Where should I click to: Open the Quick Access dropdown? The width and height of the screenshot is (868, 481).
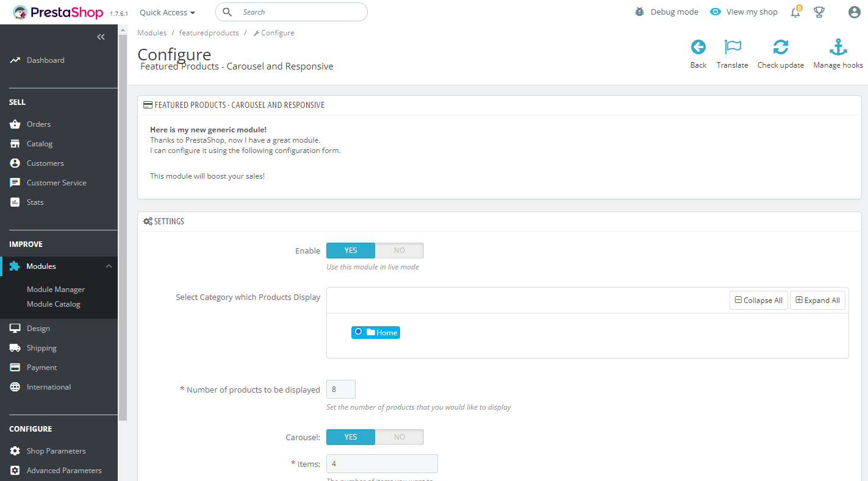pos(168,12)
